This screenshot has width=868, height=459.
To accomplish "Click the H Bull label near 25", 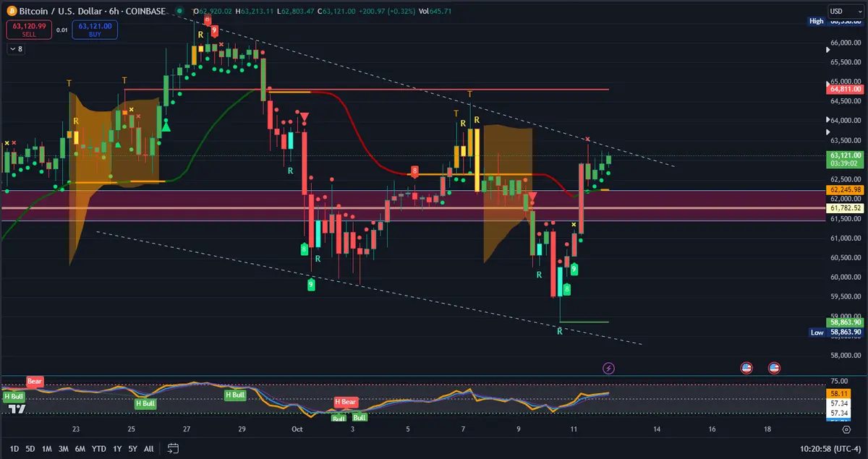I will point(145,403).
